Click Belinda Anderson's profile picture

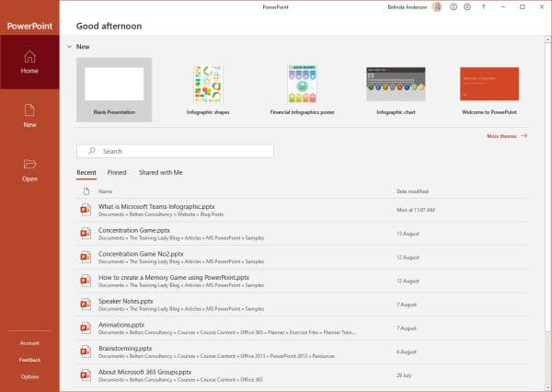pyautogui.click(x=437, y=6)
